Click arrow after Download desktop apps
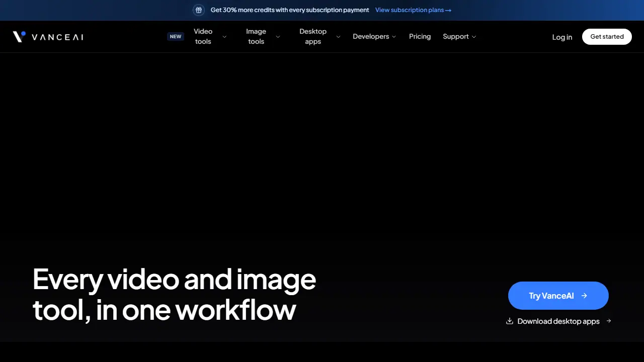This screenshot has width=644, height=362. (609, 321)
